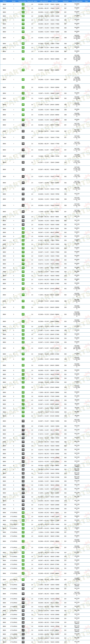The height and width of the screenshot is (644, 90).
Task: Click diesel ON icon in M47 D20 (204D4) row
Action: click(x=23, y=585)
